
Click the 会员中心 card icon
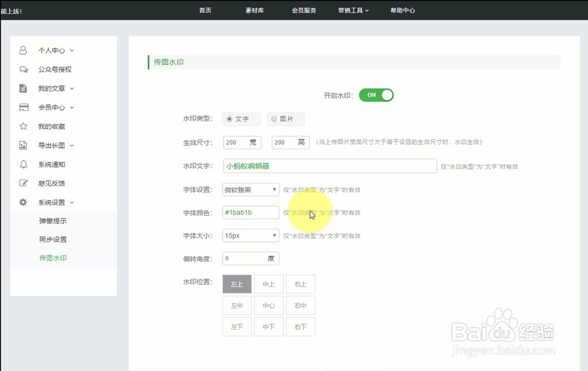(x=23, y=107)
